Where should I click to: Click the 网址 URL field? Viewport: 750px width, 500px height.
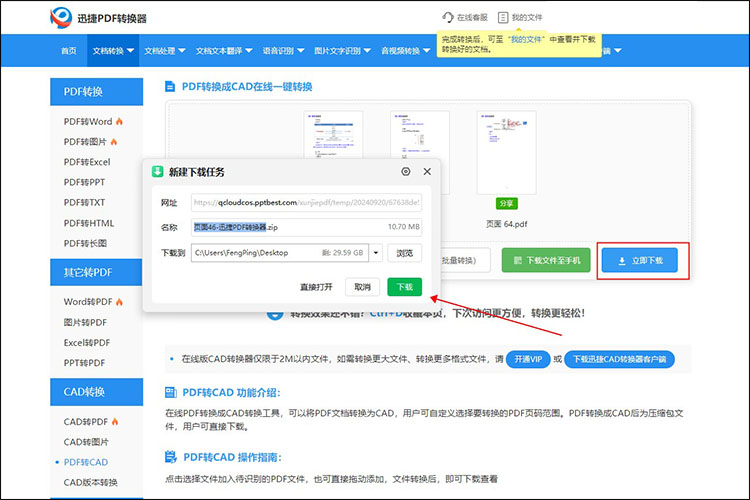tap(306, 202)
